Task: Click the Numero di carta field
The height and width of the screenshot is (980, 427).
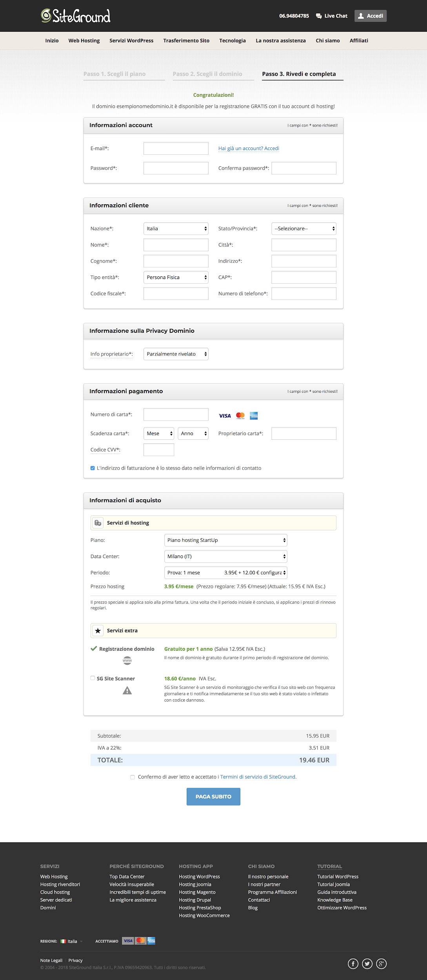Action: [x=176, y=414]
